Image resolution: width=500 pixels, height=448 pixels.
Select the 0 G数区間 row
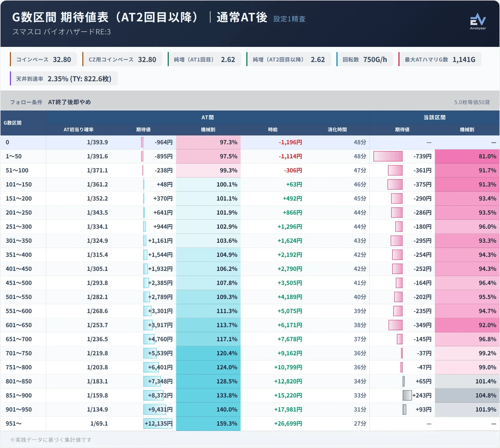[x=250, y=142]
